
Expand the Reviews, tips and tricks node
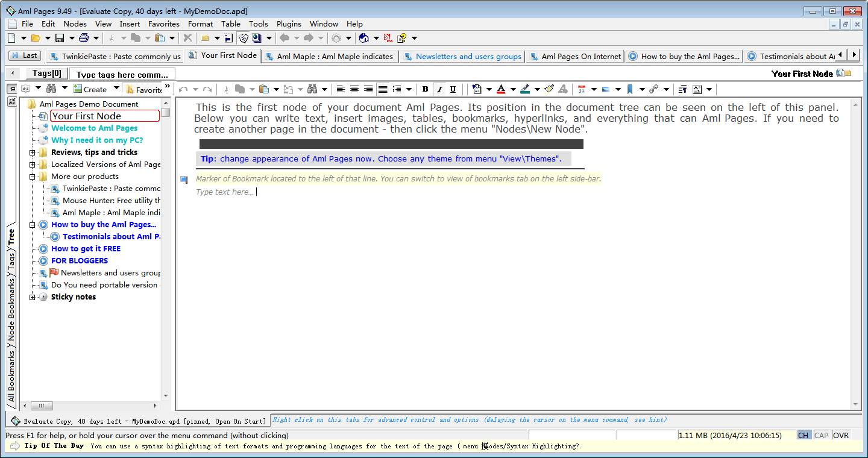(x=33, y=152)
